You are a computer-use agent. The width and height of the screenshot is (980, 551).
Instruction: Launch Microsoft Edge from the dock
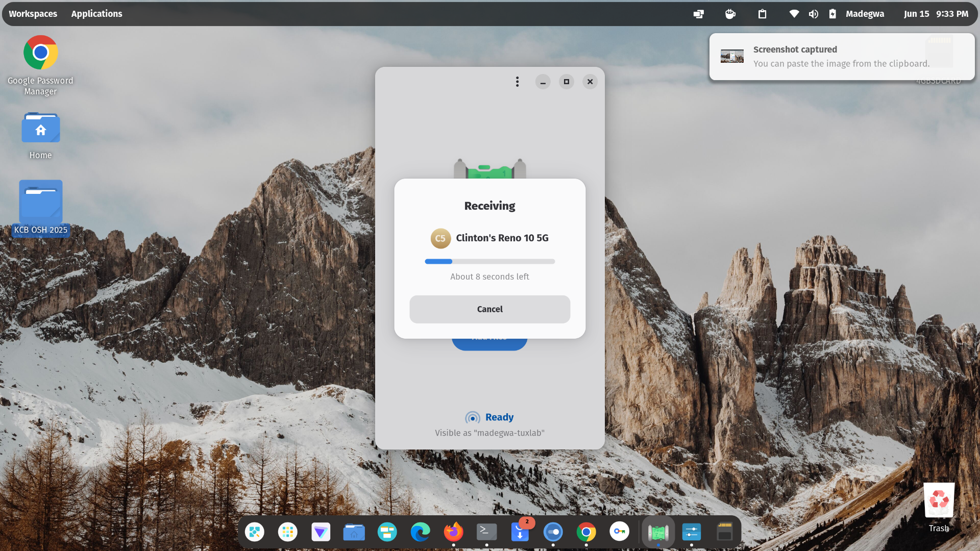click(x=420, y=532)
